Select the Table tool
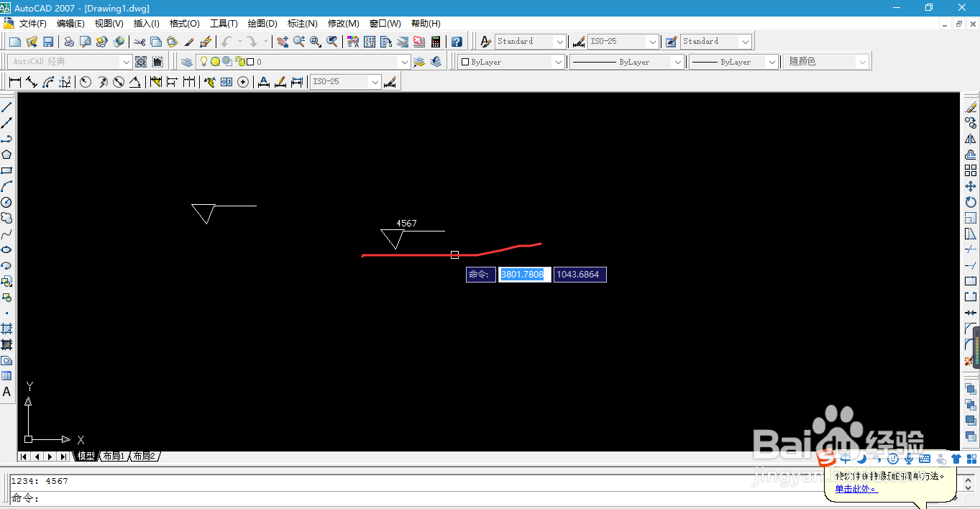The height and width of the screenshot is (509, 980). (6, 376)
